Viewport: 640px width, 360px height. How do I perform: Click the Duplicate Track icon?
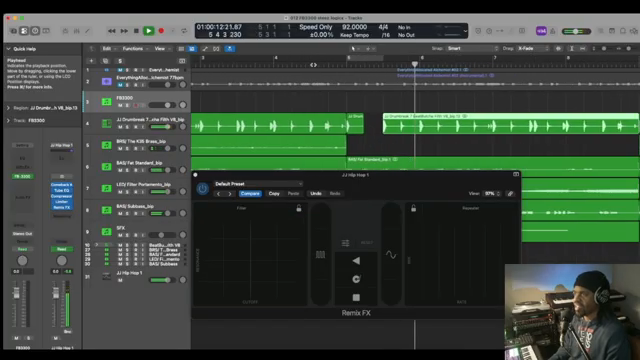pyautogui.click(x=105, y=61)
